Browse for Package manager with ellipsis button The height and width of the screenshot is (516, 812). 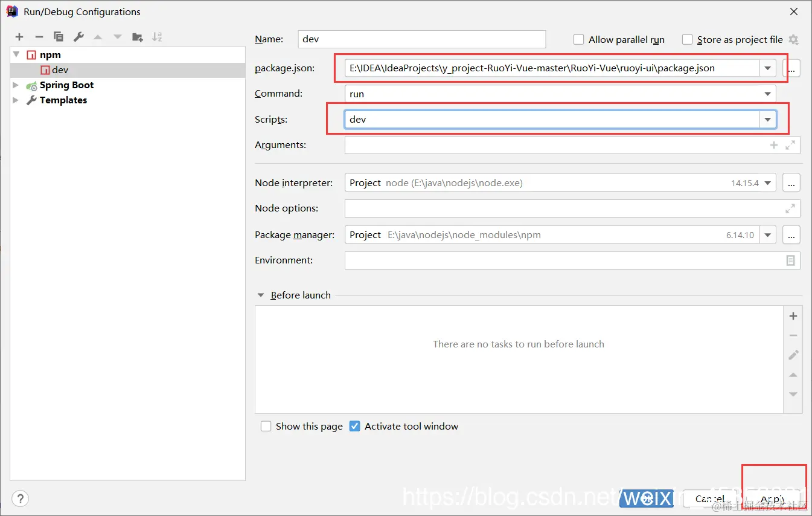coord(791,234)
